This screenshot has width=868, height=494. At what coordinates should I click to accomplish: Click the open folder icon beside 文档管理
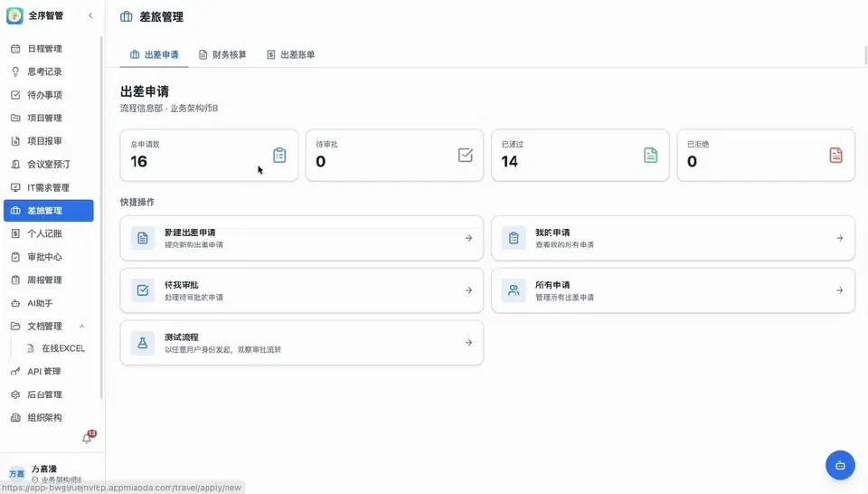coord(15,327)
